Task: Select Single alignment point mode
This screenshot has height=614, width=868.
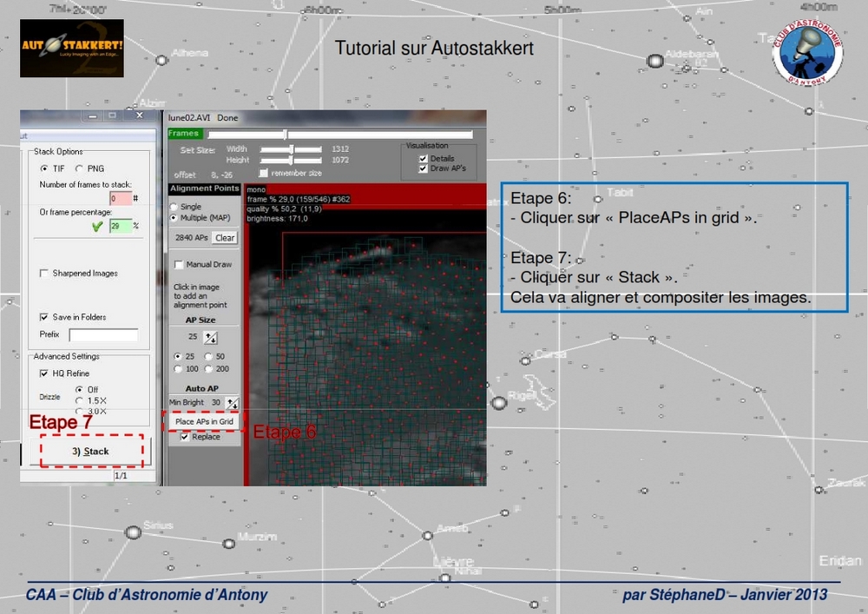Action: click(x=174, y=207)
